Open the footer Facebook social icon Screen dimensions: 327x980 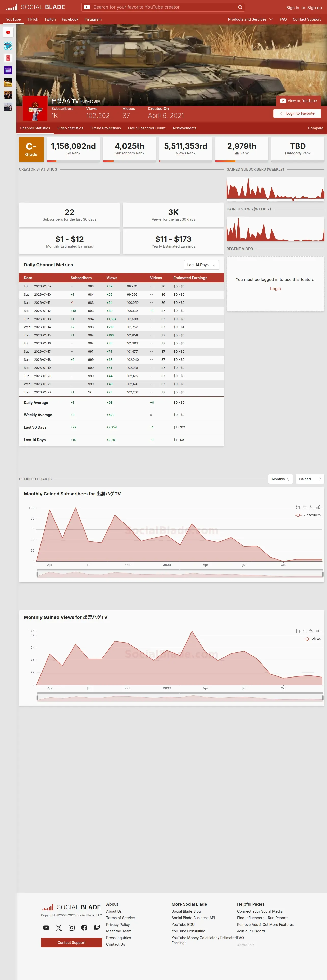[84, 928]
